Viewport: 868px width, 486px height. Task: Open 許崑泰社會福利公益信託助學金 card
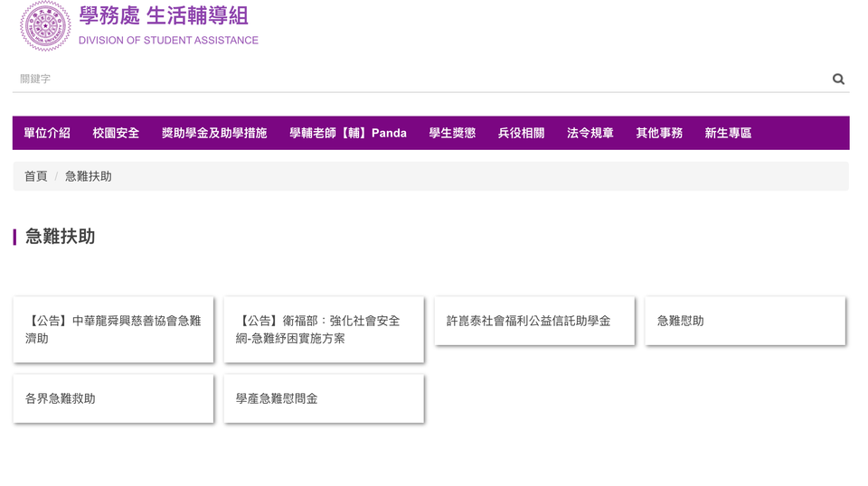(x=534, y=321)
